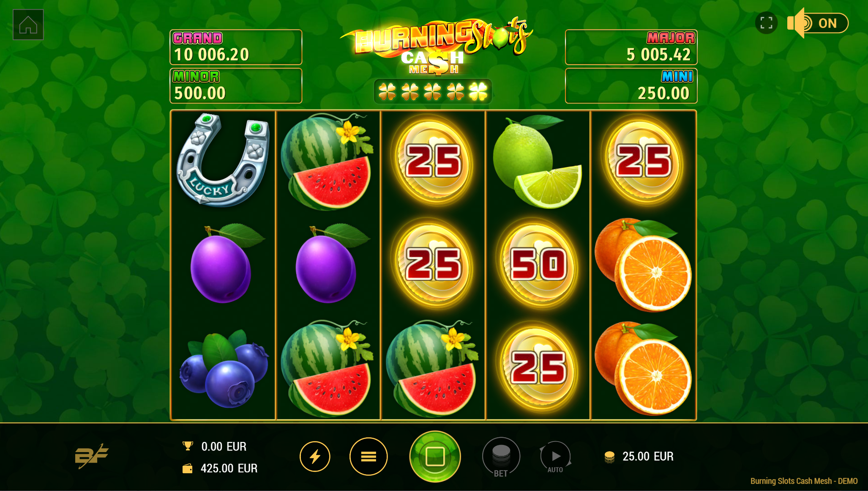Click the 25.00 EUR coin stack icon
The height and width of the screenshot is (491, 868).
point(609,457)
